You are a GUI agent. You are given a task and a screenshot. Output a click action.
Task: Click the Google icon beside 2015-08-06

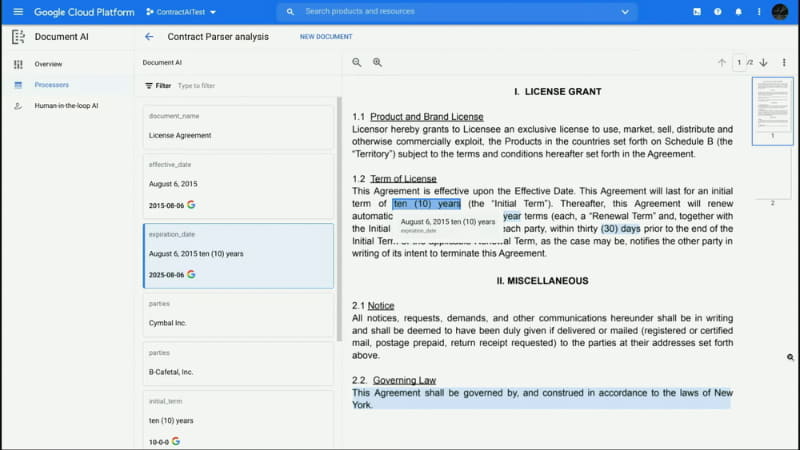tap(191, 205)
